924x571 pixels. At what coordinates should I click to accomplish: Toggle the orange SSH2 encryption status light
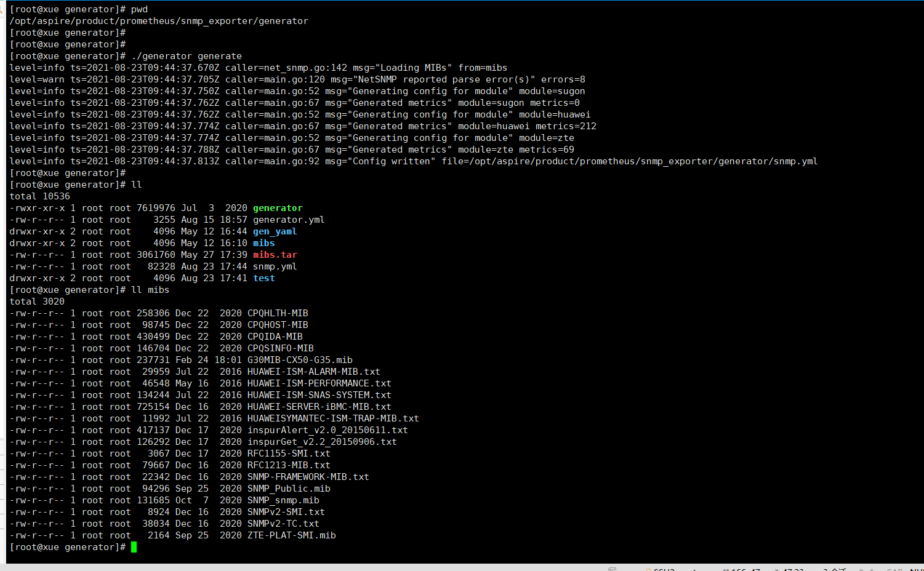pyautogui.click(x=648, y=569)
